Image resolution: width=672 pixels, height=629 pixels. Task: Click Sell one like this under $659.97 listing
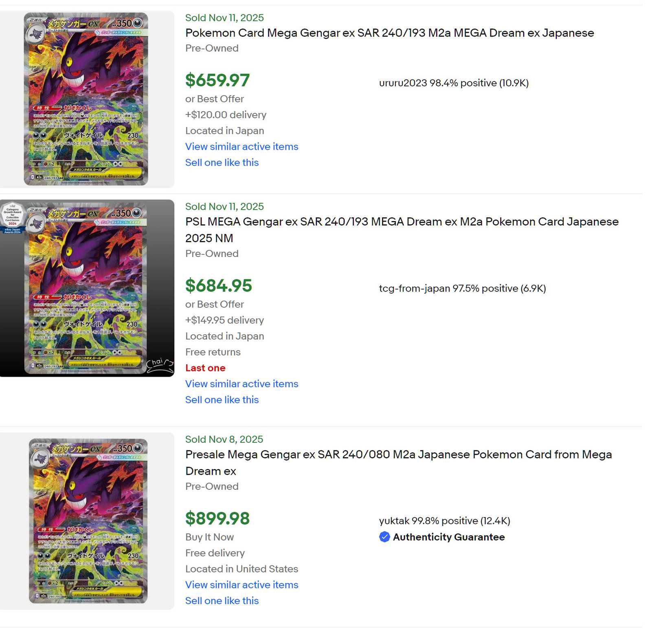[x=222, y=163]
